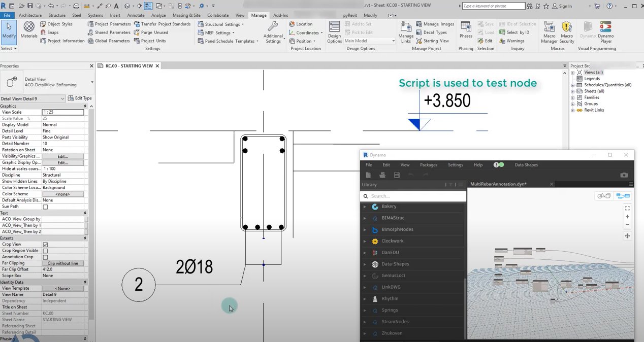Open Snaps settings
Image resolution: width=644 pixels, height=342 pixels.
[x=49, y=32]
